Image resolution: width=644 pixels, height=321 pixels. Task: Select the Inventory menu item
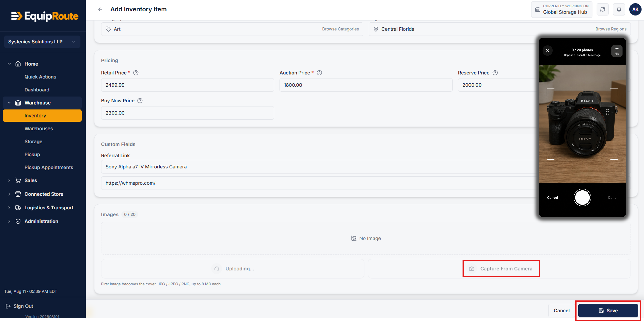42,116
